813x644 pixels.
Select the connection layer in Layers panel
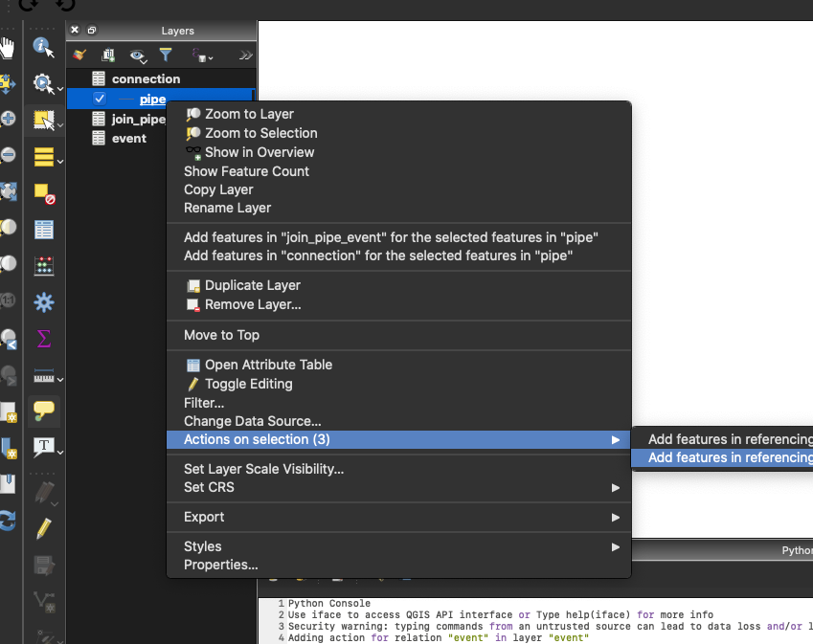point(146,78)
